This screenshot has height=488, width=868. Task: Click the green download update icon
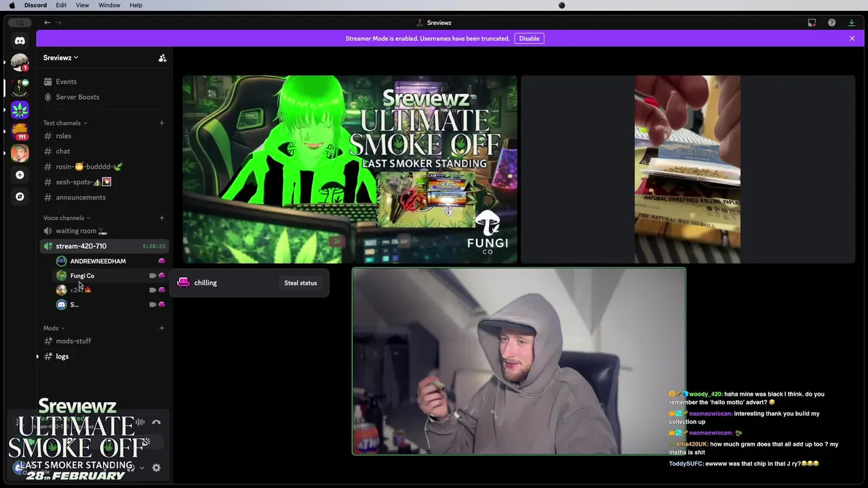pyautogui.click(x=851, y=22)
